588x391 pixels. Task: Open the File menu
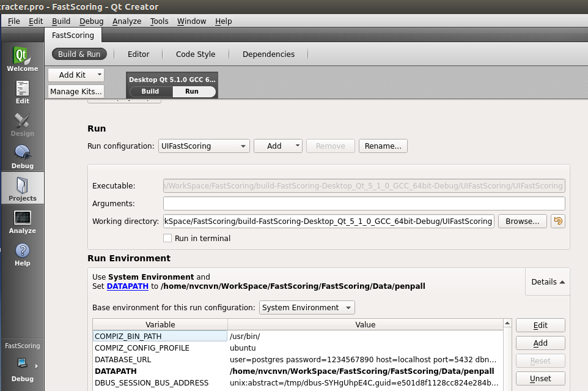[x=14, y=21]
